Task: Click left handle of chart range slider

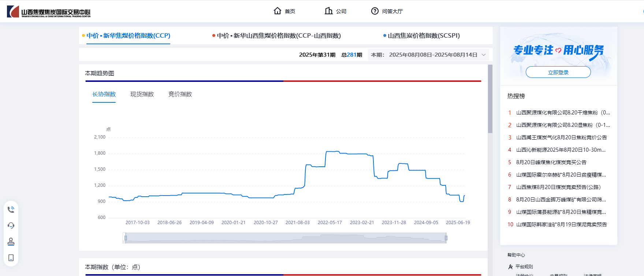Action: coord(126,238)
